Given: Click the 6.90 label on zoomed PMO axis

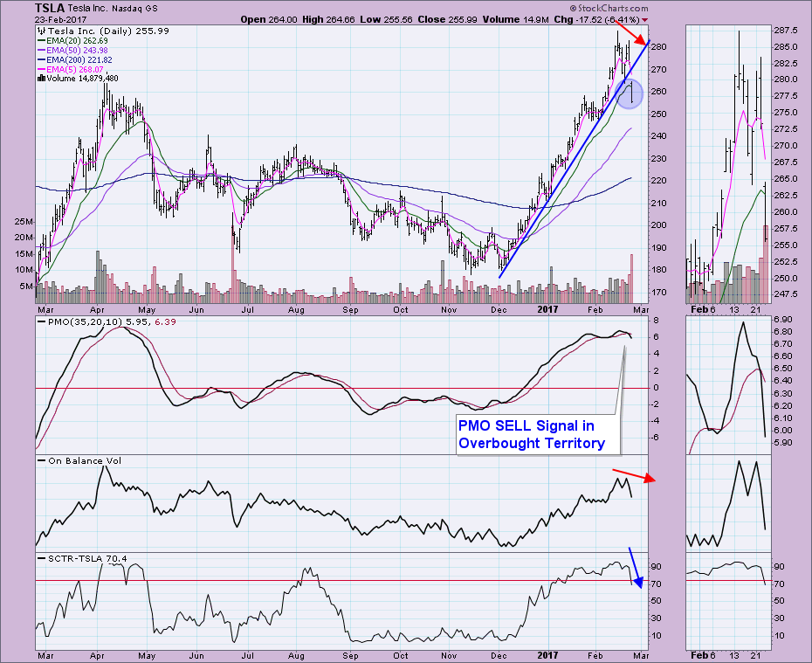Looking at the screenshot, I should click(x=783, y=319).
